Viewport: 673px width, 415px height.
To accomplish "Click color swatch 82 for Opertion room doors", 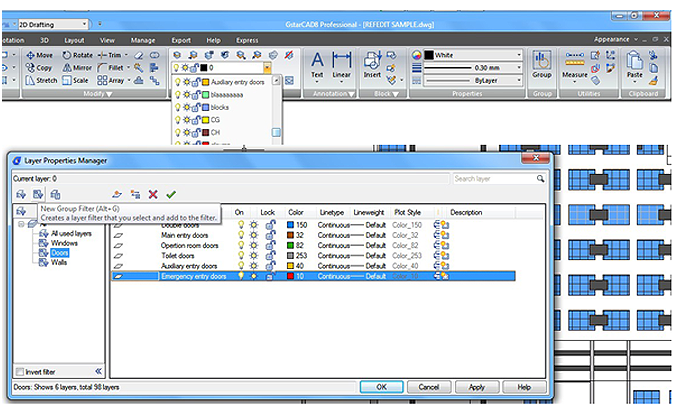I will [291, 245].
